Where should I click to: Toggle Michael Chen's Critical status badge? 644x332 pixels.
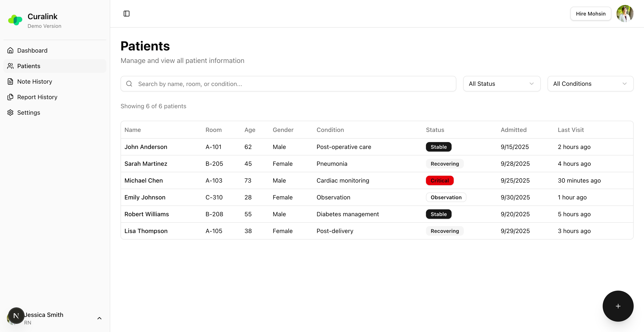pyautogui.click(x=440, y=180)
